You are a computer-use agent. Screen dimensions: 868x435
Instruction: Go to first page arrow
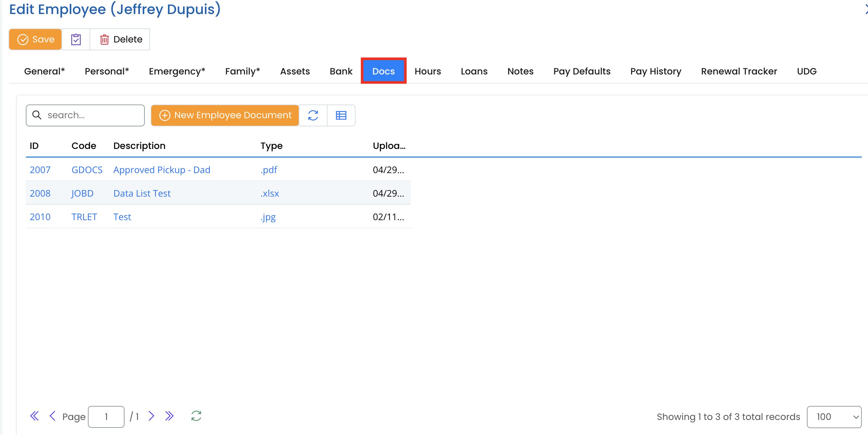click(34, 416)
